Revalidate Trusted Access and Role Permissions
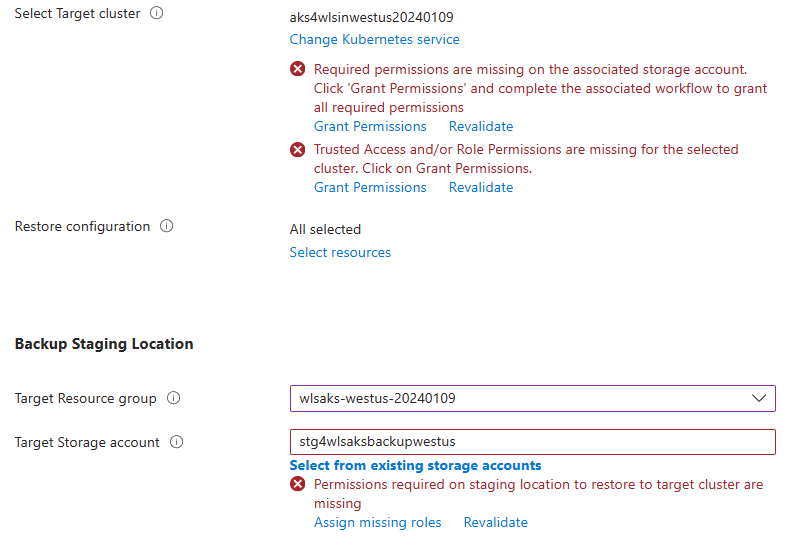The image size is (790, 550). [481, 187]
